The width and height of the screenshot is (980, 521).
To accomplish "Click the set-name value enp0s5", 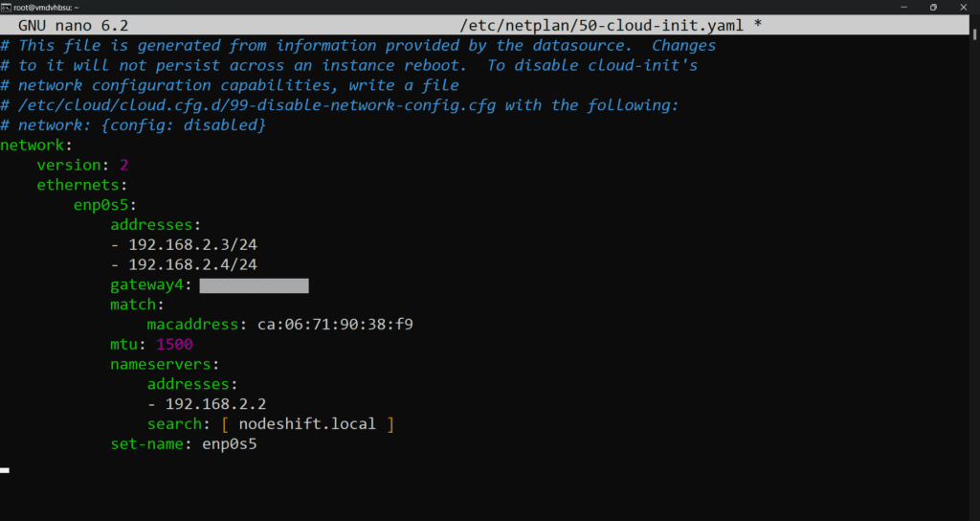I will point(230,444).
